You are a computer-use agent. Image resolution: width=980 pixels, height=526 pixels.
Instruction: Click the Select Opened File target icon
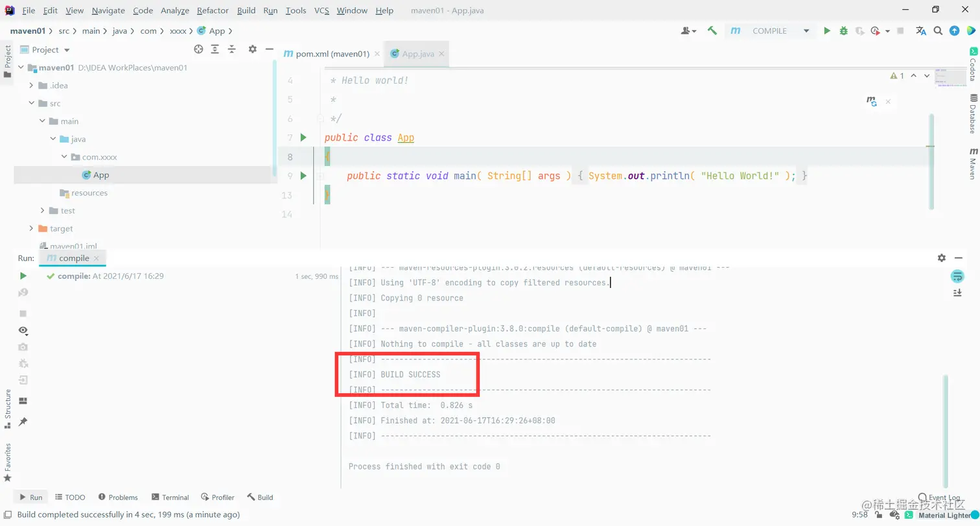click(199, 49)
